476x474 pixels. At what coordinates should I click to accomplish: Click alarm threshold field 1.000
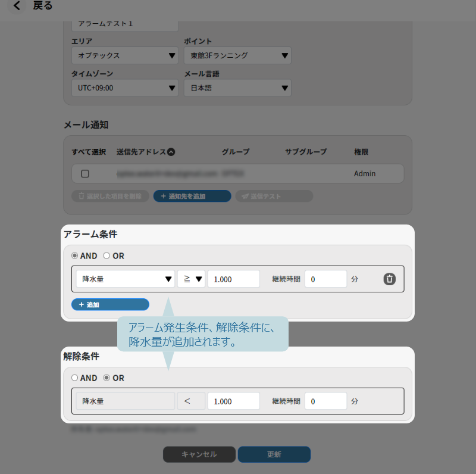234,279
